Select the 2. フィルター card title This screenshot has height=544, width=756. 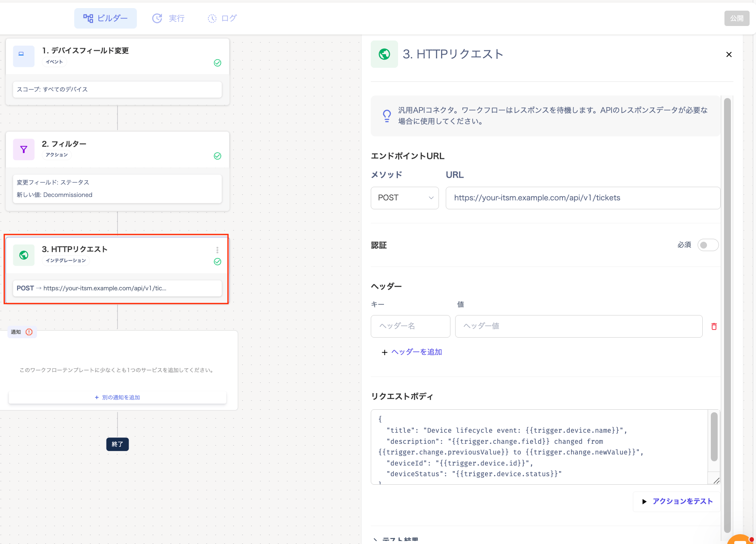point(64,144)
